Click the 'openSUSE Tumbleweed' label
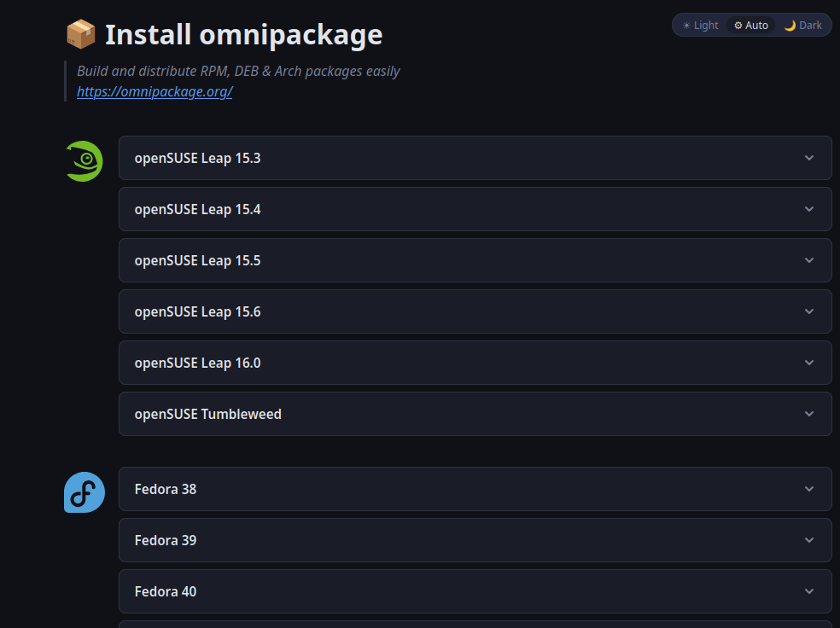 pos(207,415)
